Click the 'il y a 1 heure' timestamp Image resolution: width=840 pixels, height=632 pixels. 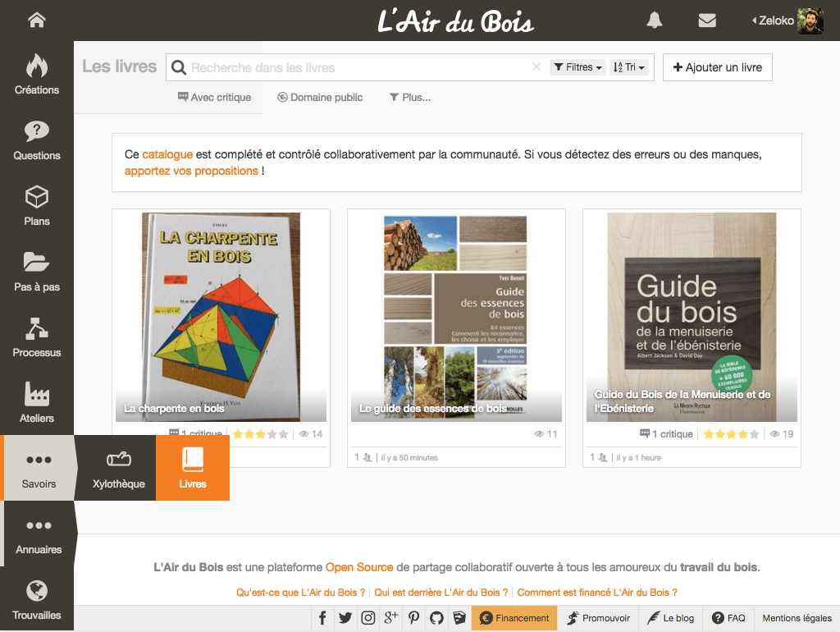coord(638,458)
